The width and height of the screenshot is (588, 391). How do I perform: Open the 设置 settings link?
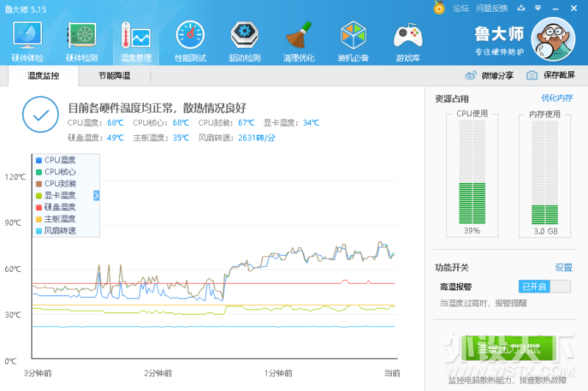[564, 268]
